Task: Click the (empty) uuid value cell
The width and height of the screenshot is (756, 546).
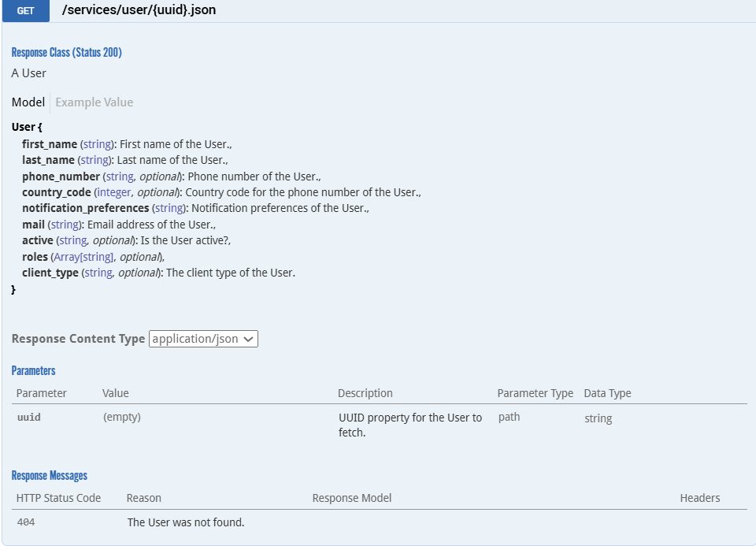Action: (x=122, y=418)
